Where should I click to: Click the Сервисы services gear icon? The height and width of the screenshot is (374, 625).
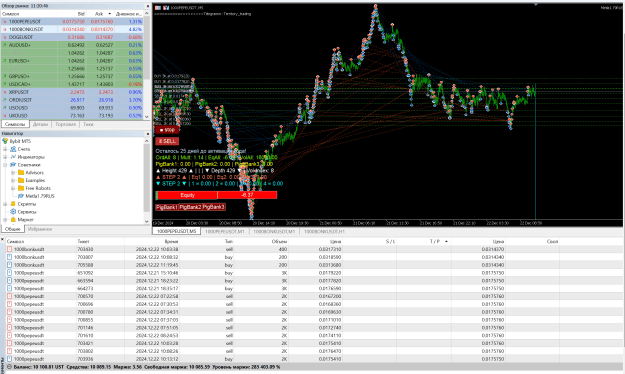tap(13, 212)
